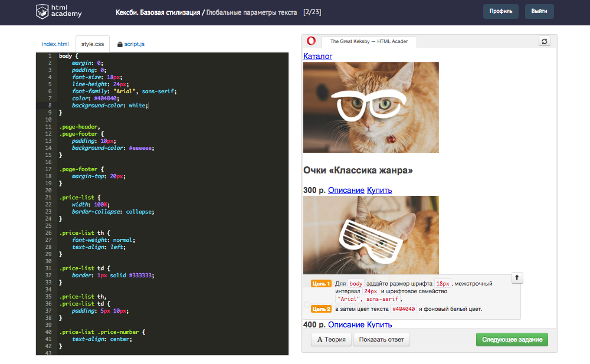Click font-weight: normal code line
This screenshot has height=364, width=590.
pyautogui.click(x=103, y=240)
